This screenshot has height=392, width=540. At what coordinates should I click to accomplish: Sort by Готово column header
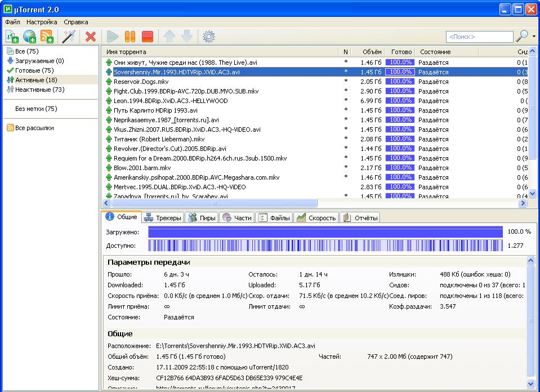pyautogui.click(x=400, y=52)
